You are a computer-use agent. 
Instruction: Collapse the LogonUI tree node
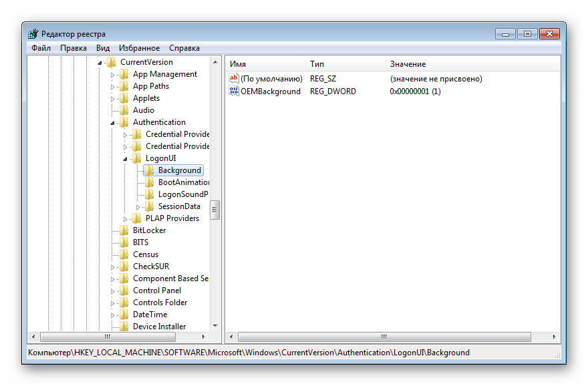coord(125,158)
